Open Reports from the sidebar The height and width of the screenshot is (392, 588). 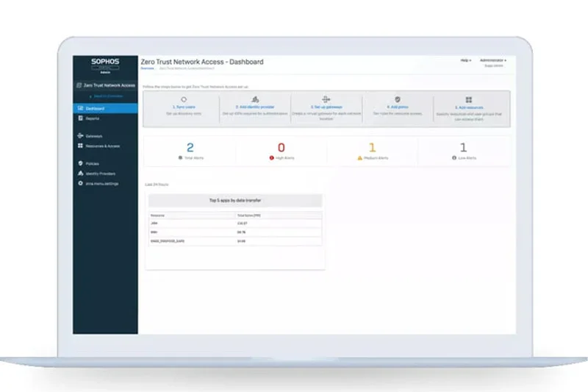[x=93, y=118]
